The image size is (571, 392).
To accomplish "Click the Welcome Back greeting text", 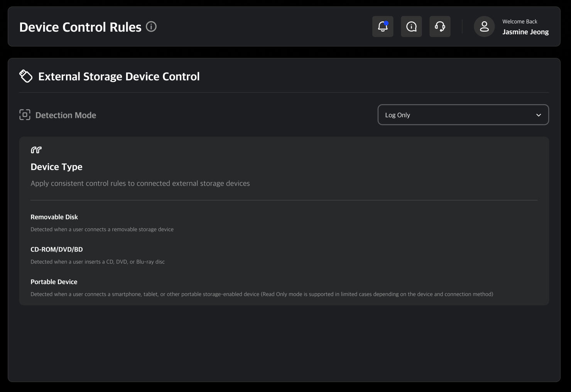I will point(520,22).
